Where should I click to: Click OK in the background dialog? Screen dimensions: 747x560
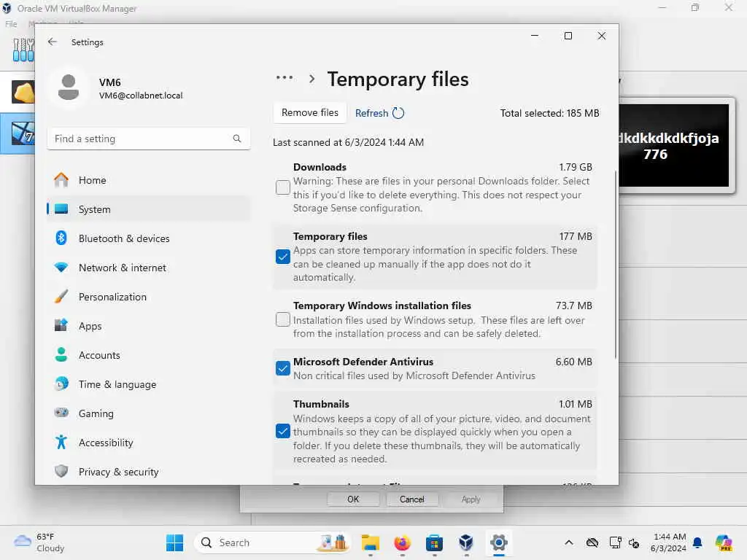353,499
